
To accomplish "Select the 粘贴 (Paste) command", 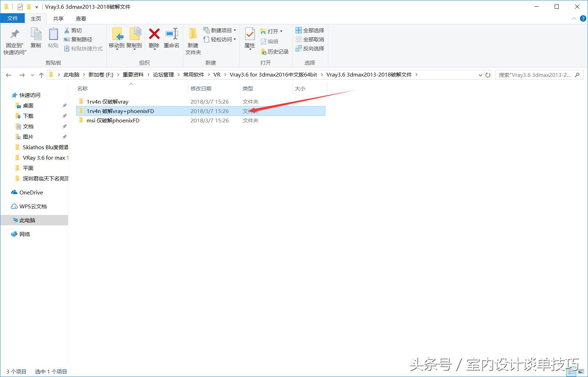I will click(53, 38).
